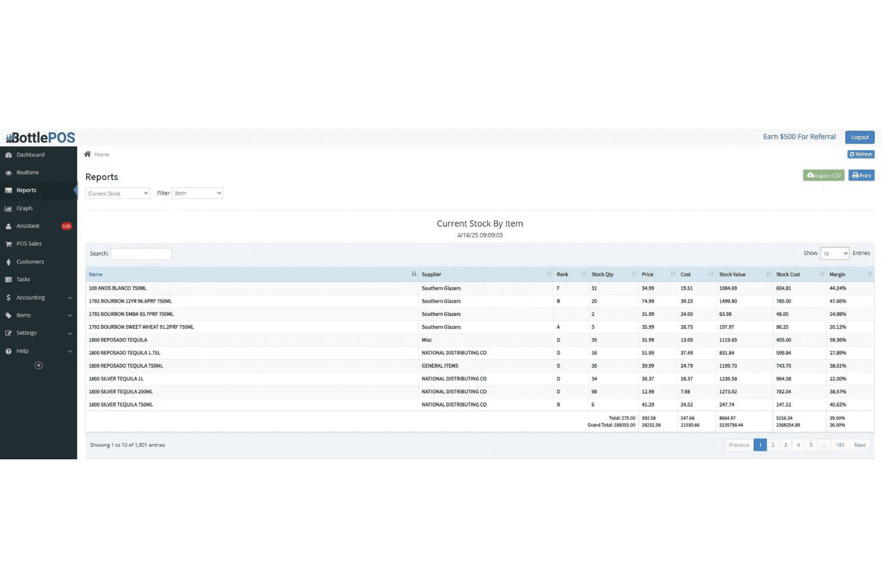Click the Print button
882x588 pixels.
(x=861, y=175)
